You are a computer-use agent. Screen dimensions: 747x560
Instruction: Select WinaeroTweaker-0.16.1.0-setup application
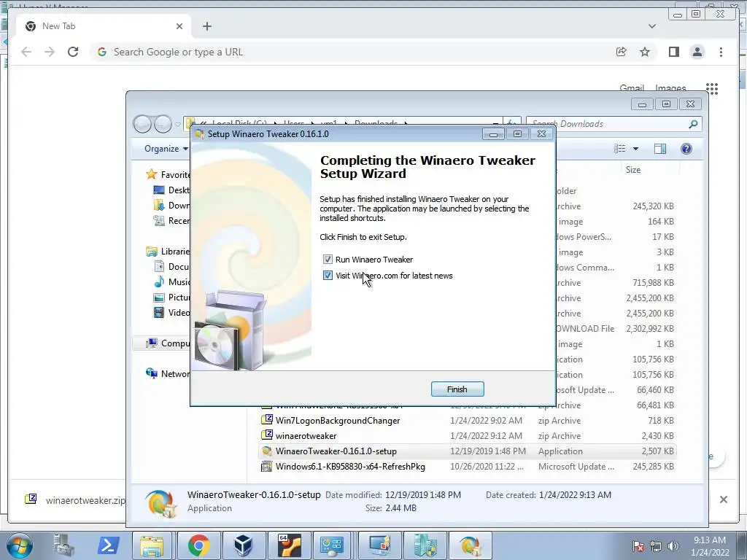(336, 451)
